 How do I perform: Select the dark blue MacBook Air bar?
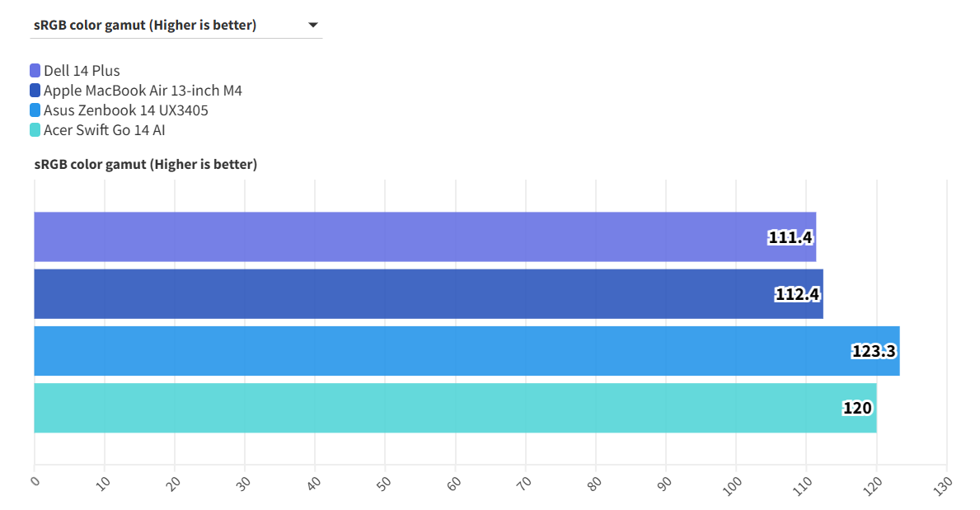click(396, 294)
